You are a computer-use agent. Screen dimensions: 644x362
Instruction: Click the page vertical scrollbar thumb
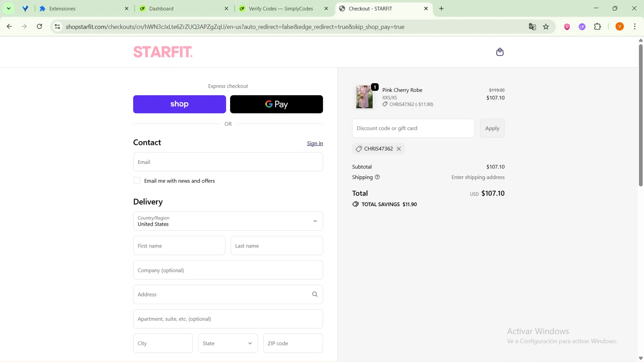coord(641,115)
